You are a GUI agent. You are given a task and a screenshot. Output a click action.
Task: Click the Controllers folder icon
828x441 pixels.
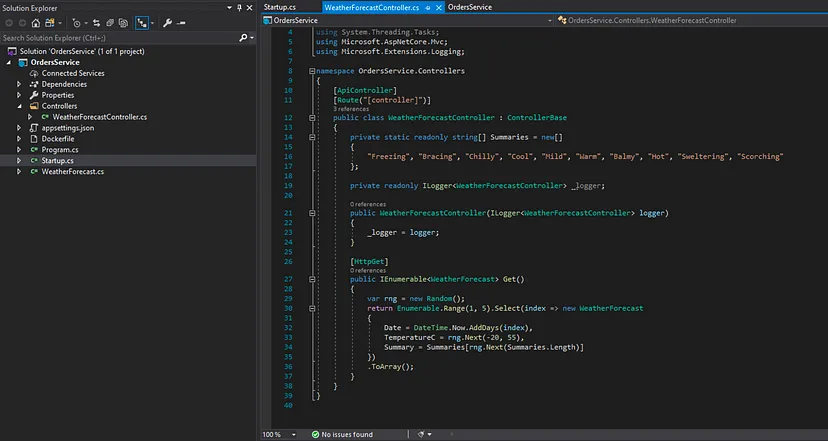pos(34,106)
